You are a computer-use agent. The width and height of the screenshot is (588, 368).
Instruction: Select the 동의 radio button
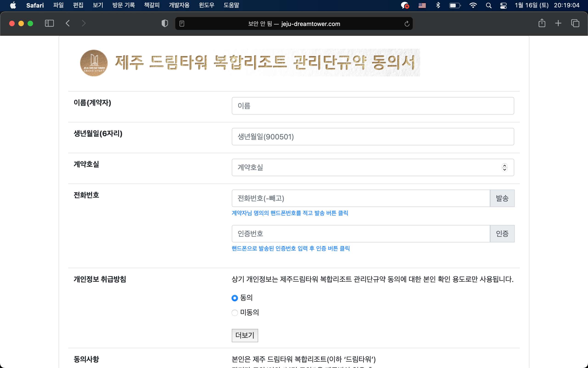pyautogui.click(x=235, y=298)
